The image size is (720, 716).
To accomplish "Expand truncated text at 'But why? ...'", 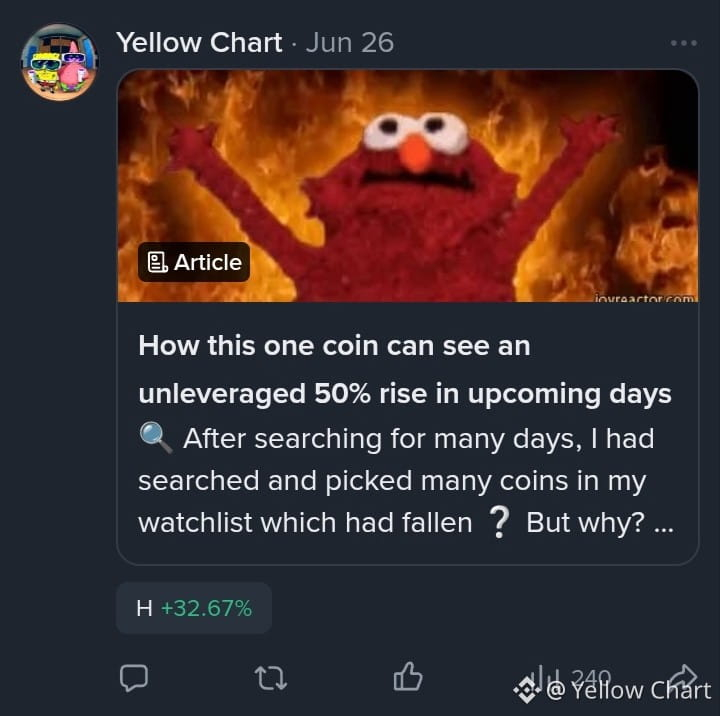I will 600,523.
